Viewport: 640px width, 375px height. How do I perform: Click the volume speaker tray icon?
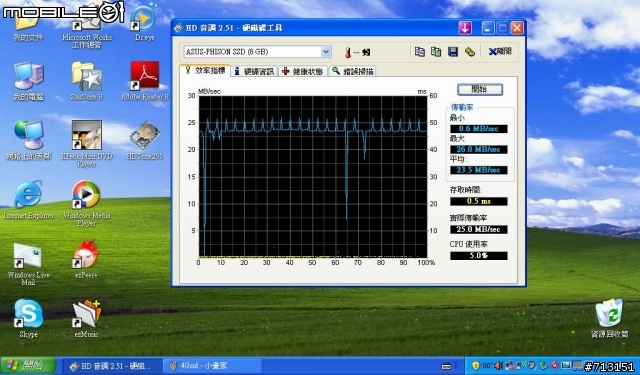point(498,366)
